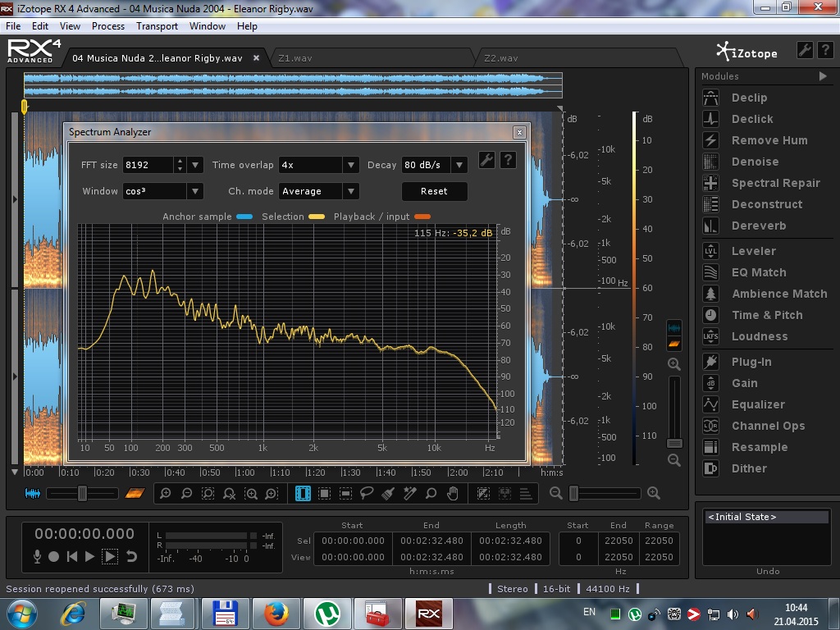Open the Declip module
840x630 pixels.
tap(749, 98)
